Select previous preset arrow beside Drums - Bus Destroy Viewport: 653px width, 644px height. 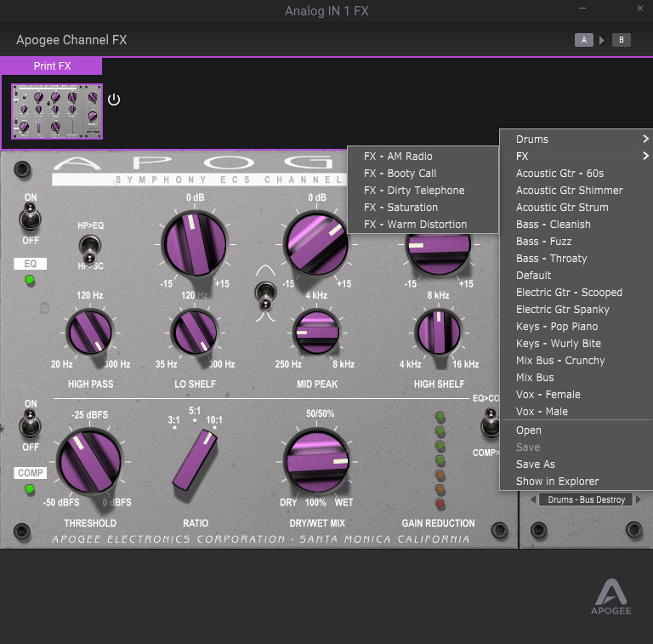(532, 499)
